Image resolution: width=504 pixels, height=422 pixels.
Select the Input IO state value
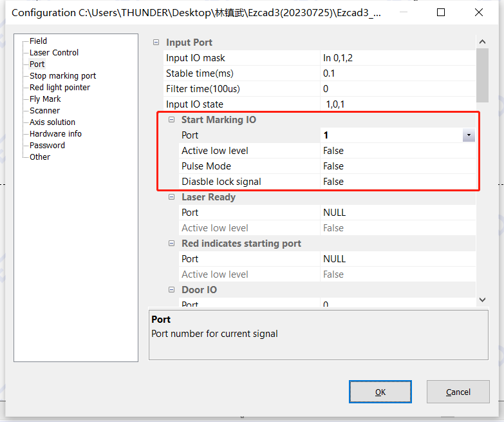[398, 104]
